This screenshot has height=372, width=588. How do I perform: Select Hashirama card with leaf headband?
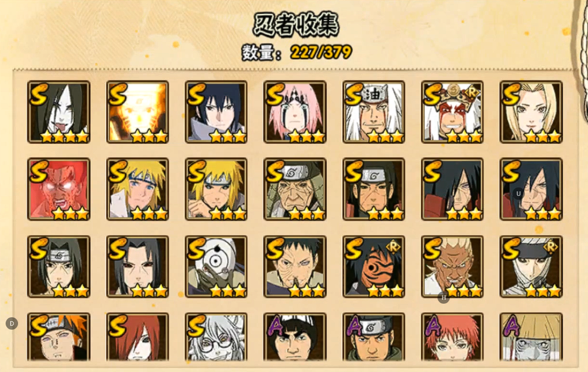[x=374, y=189]
